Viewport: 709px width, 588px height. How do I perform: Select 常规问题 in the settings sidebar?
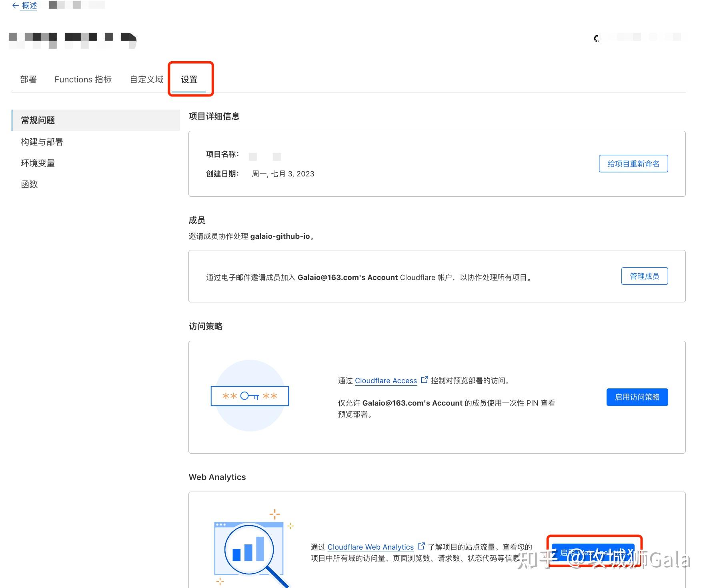click(x=38, y=120)
